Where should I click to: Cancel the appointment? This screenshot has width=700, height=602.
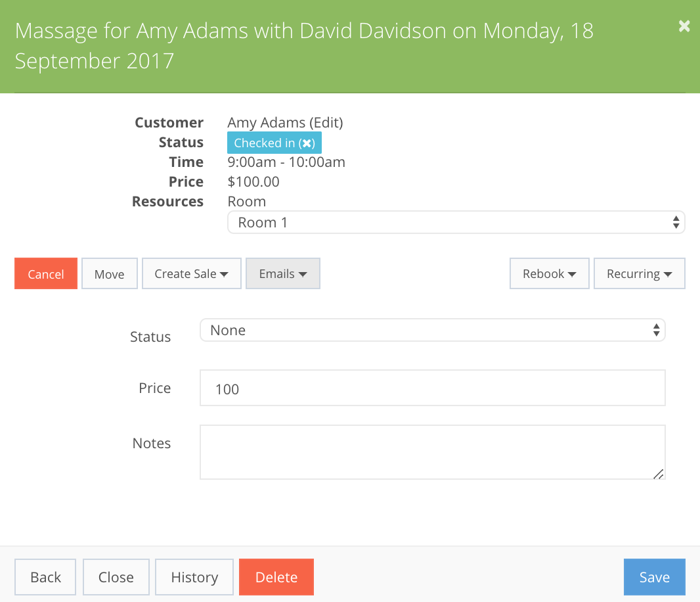[x=45, y=273]
